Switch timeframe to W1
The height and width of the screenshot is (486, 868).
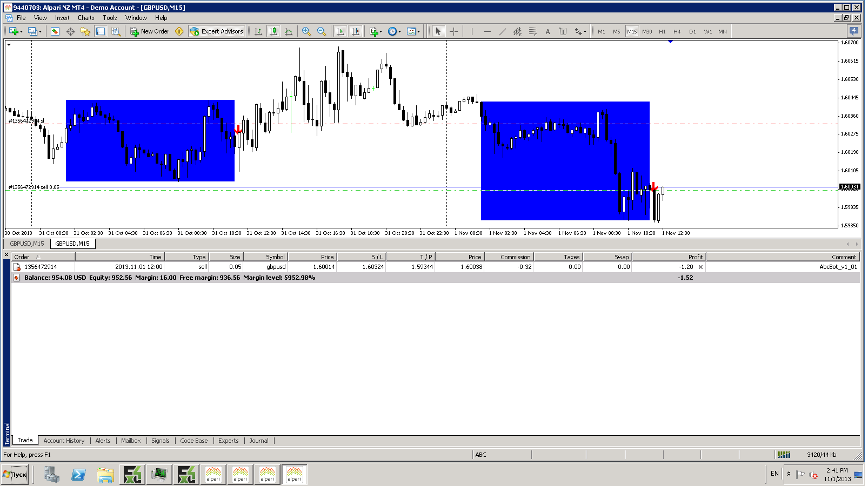(x=707, y=31)
